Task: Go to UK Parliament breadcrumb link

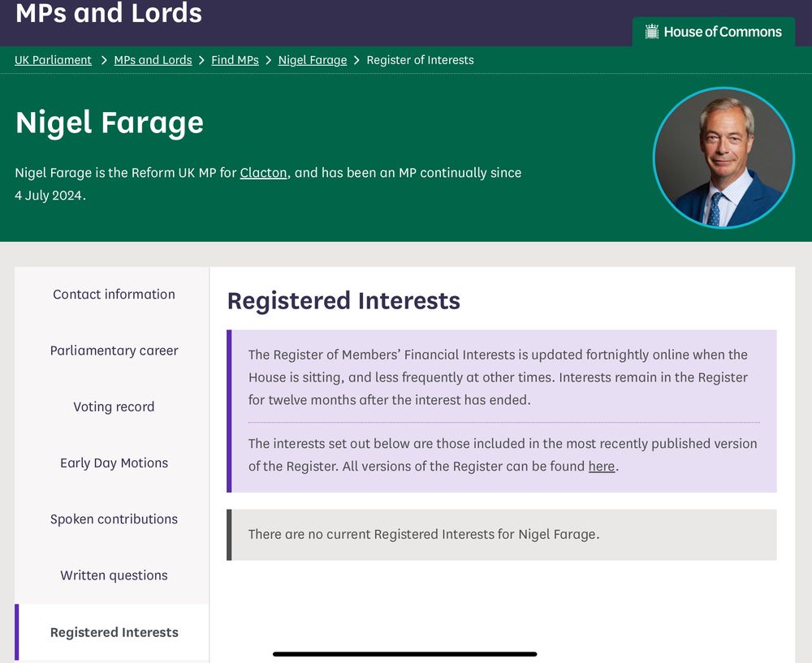Action: tap(53, 60)
